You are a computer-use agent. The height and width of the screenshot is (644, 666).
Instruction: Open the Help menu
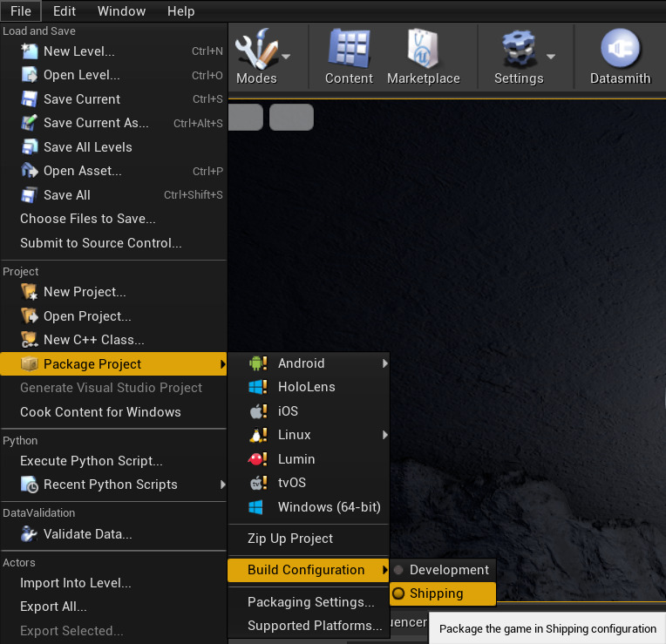coord(180,11)
